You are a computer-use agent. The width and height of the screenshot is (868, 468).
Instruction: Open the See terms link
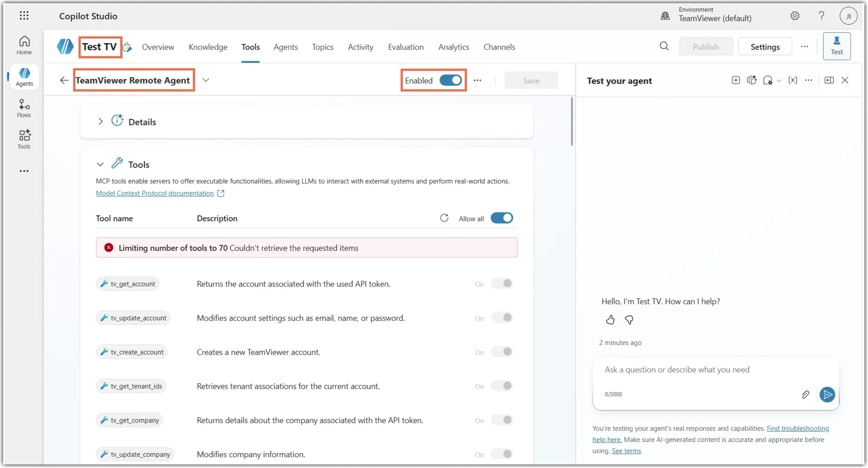[627, 451]
